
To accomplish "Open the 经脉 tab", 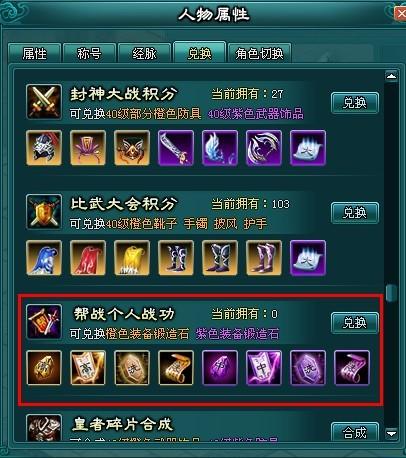I will click(144, 53).
